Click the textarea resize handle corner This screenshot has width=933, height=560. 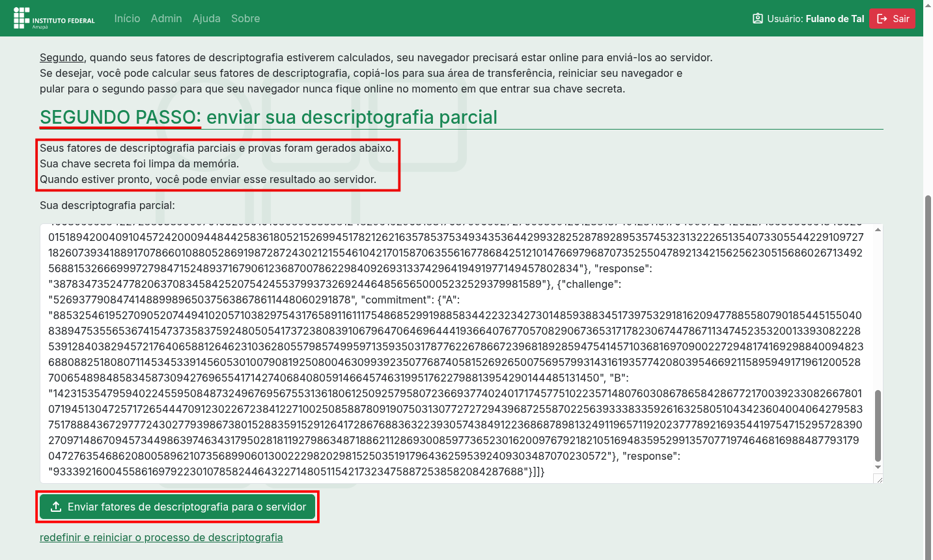point(879,479)
